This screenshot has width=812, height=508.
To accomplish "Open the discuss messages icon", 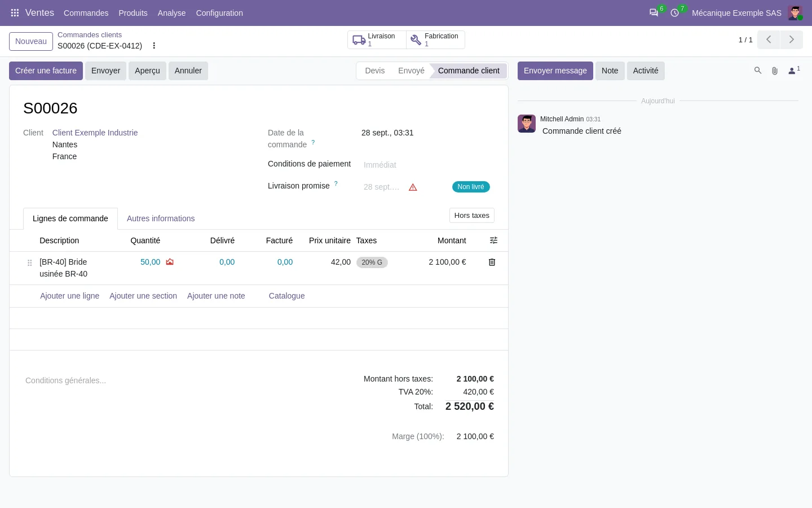I will [654, 13].
